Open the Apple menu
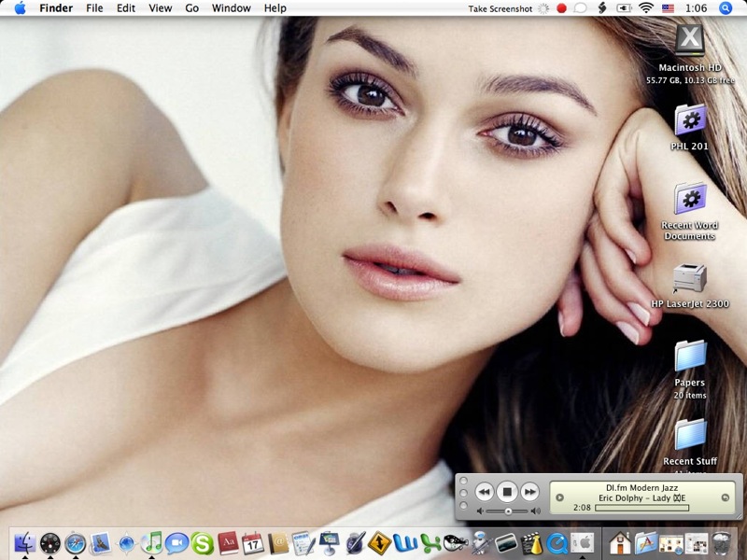 (20, 8)
